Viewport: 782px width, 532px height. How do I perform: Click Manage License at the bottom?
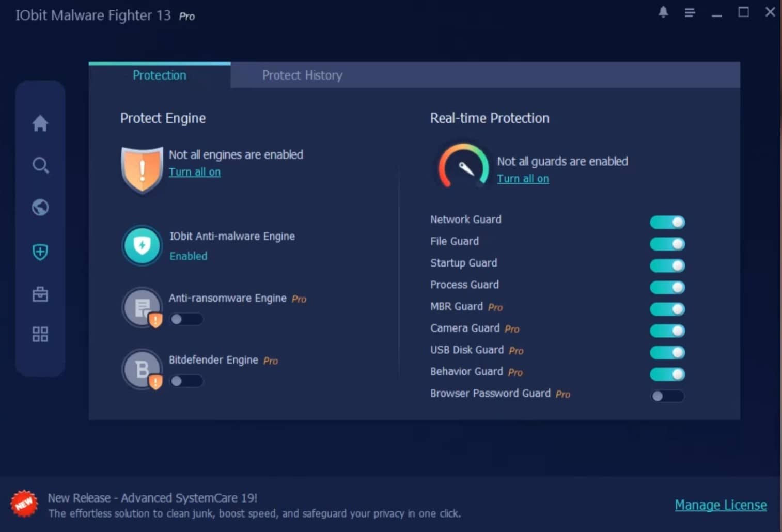coord(721,505)
